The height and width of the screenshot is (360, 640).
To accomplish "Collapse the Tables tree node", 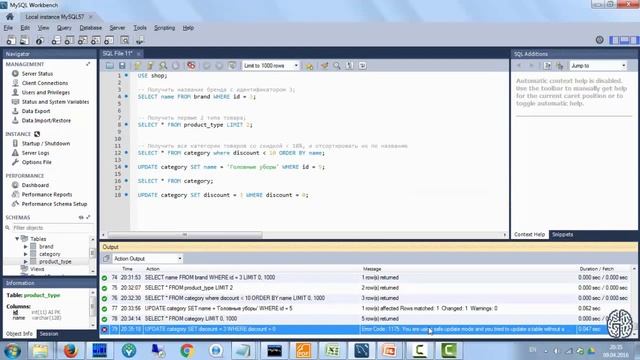I will point(17,238).
